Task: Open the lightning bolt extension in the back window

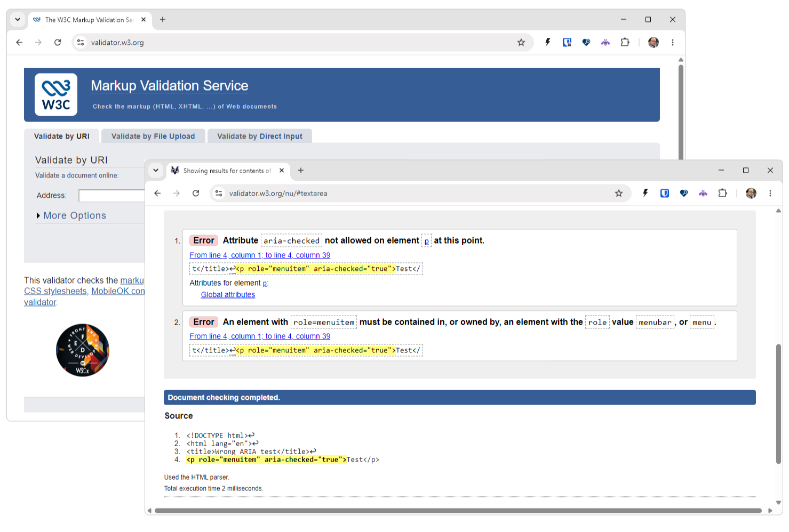Action: click(547, 43)
